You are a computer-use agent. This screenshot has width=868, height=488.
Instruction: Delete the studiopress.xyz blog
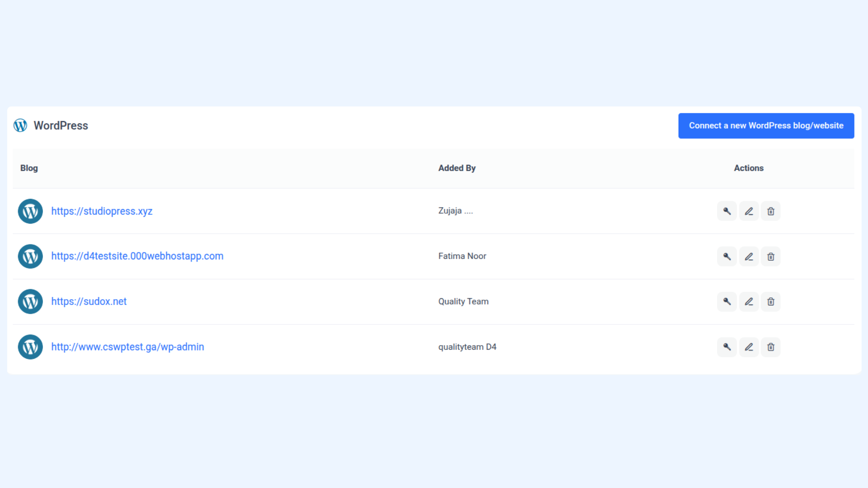coord(771,211)
